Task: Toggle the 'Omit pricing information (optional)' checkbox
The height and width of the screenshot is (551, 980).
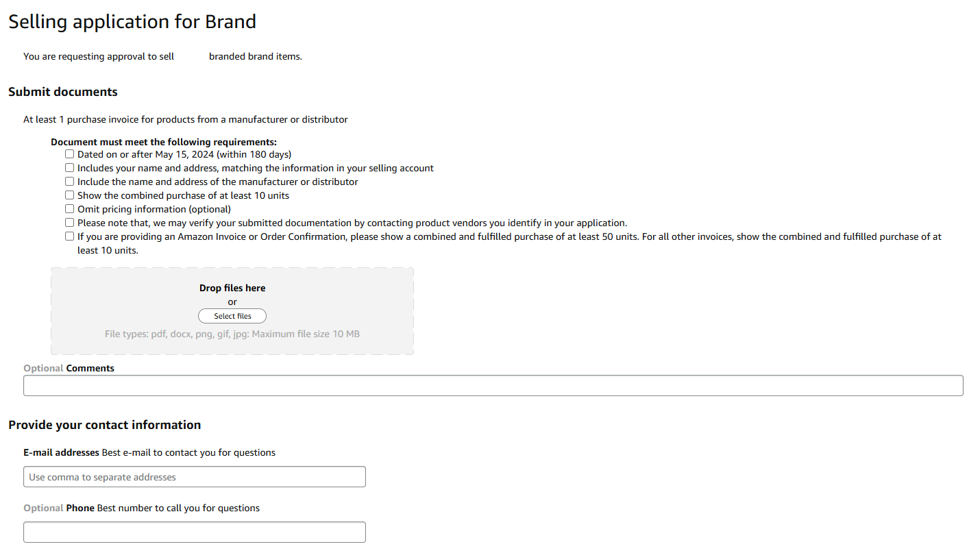Action: click(69, 209)
